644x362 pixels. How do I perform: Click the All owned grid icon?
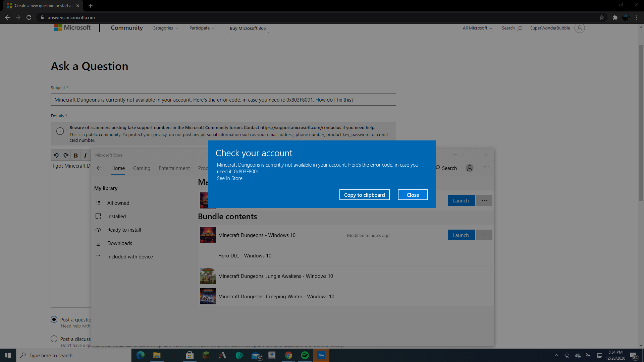(x=98, y=203)
